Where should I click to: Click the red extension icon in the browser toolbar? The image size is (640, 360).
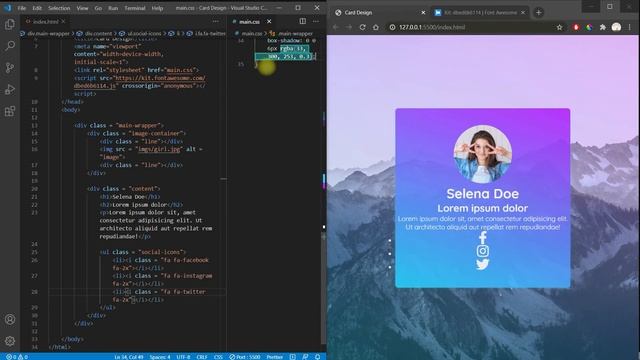(576, 27)
